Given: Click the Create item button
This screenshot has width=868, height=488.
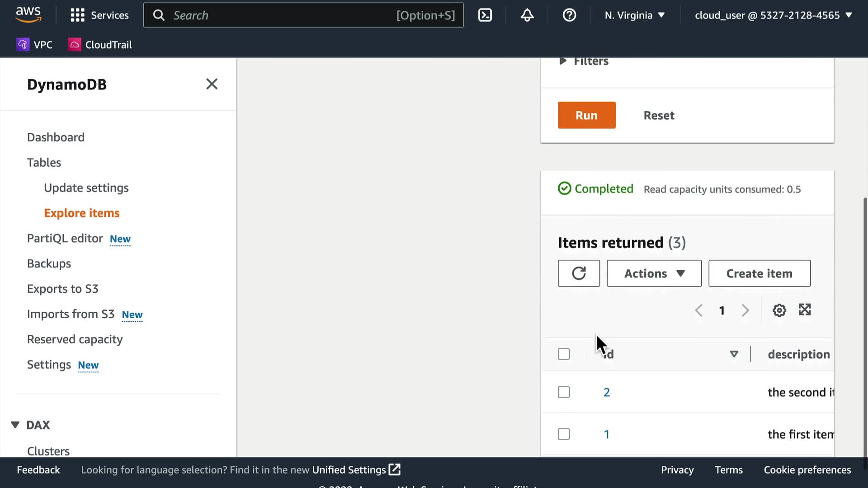Looking at the screenshot, I should 759,273.
